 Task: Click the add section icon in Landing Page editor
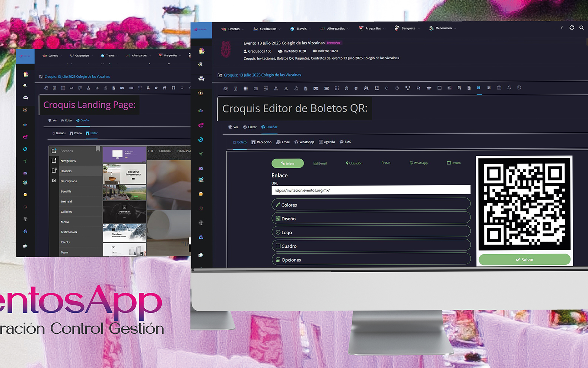pyautogui.click(x=54, y=151)
